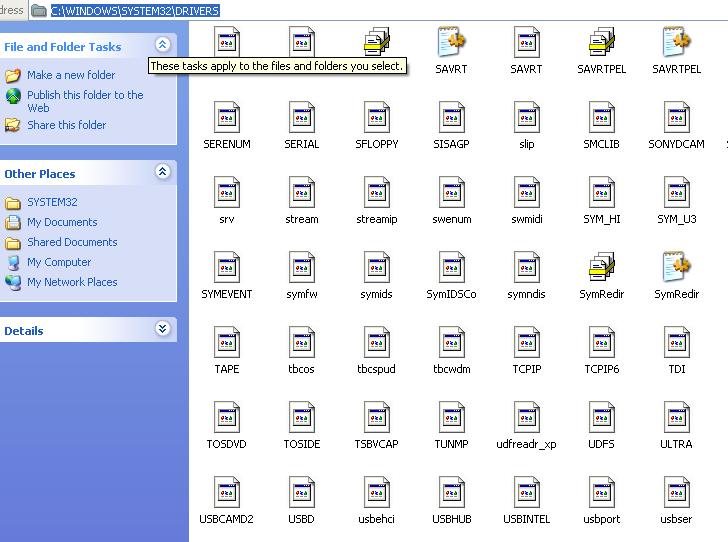Screen dimensions: 728x542
Task: Open the TCPIP driver file icon
Action: pos(526,343)
